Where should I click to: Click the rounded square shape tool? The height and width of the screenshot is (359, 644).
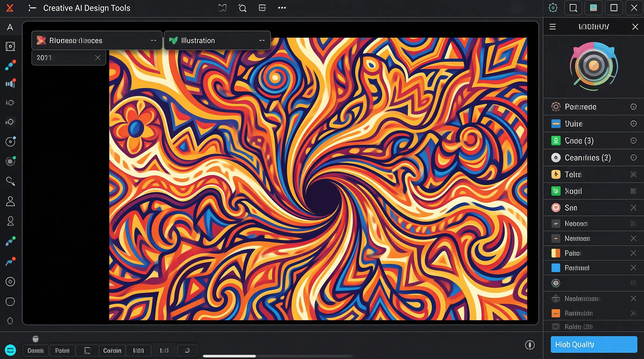(10, 302)
